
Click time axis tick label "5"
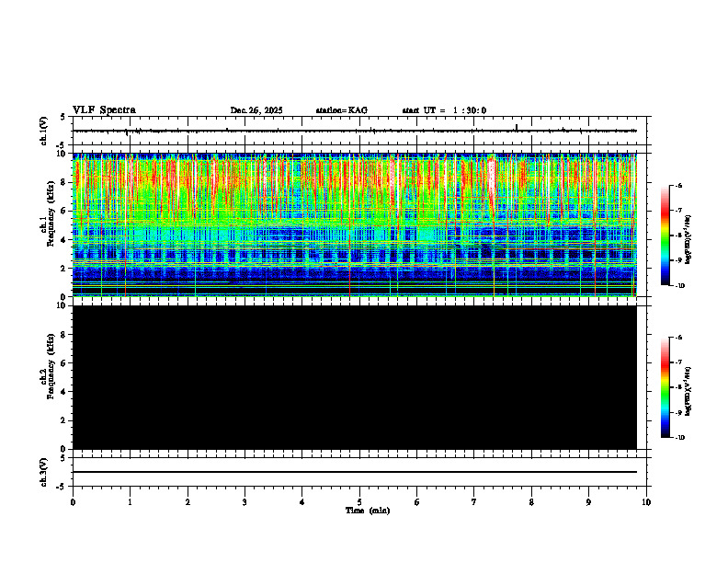(359, 502)
